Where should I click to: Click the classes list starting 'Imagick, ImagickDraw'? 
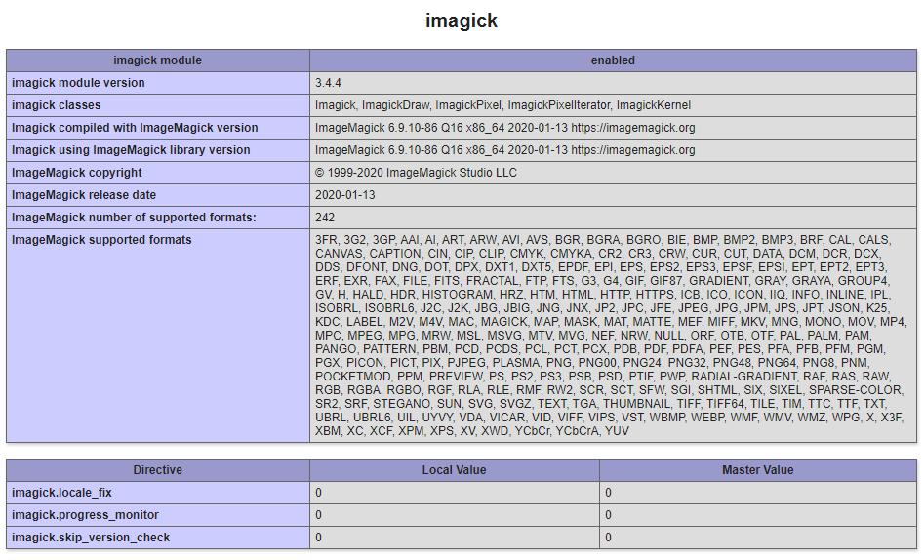point(502,105)
